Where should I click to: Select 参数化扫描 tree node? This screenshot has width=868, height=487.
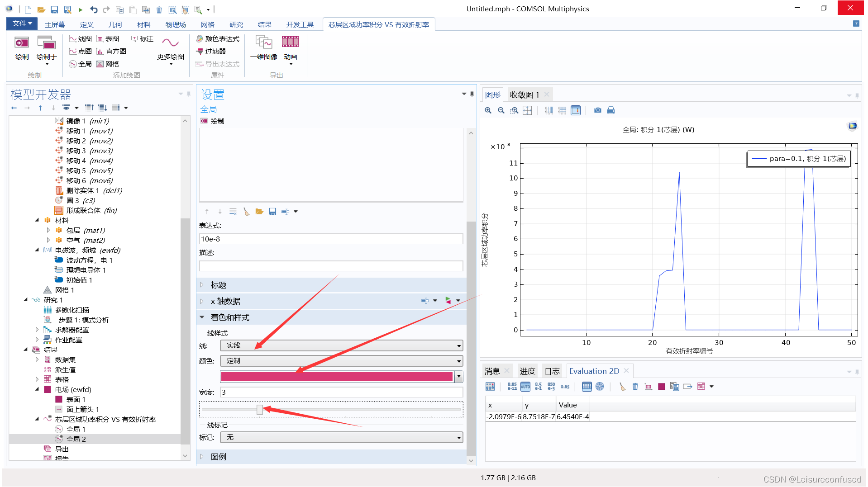[x=72, y=310]
